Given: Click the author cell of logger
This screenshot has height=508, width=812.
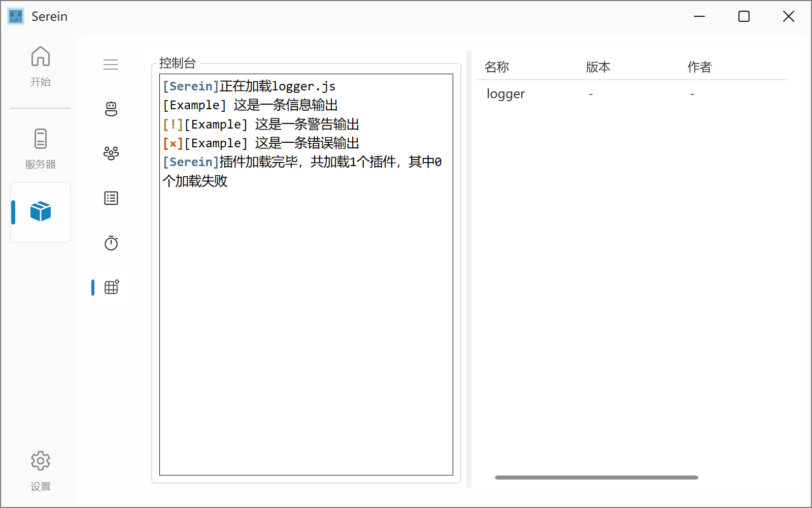Looking at the screenshot, I should (692, 94).
